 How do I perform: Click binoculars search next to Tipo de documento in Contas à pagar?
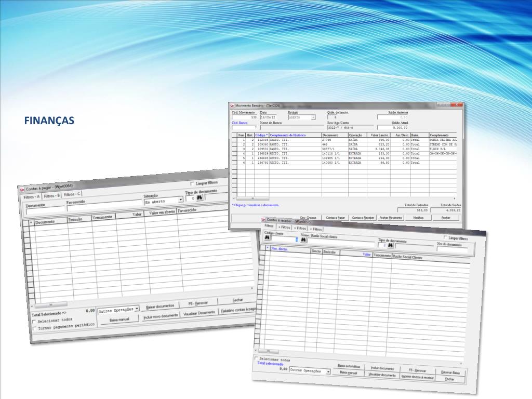click(199, 197)
